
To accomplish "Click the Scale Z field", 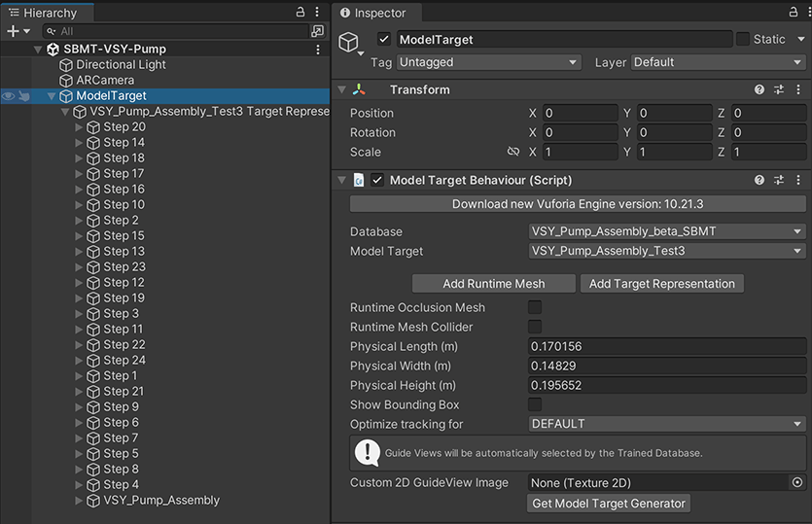I will [x=768, y=152].
